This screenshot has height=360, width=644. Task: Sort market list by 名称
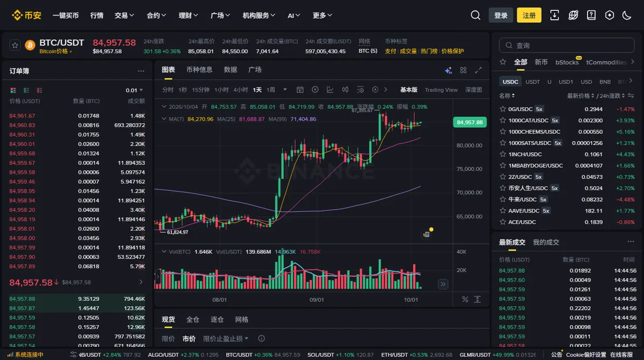coord(506,96)
